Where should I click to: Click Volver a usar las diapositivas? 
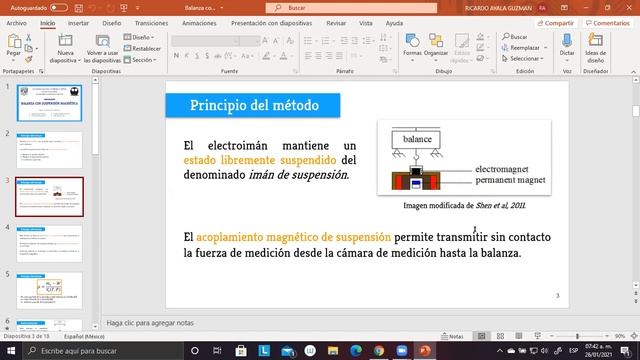pos(102,49)
